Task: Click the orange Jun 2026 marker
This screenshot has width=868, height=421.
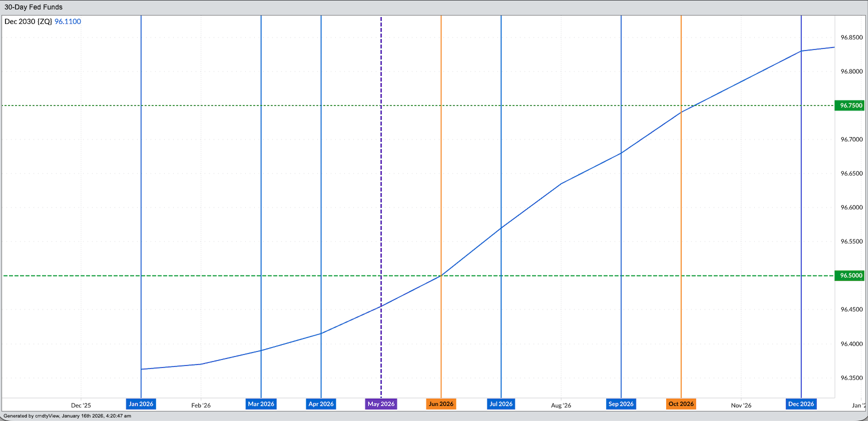Action: click(x=441, y=404)
